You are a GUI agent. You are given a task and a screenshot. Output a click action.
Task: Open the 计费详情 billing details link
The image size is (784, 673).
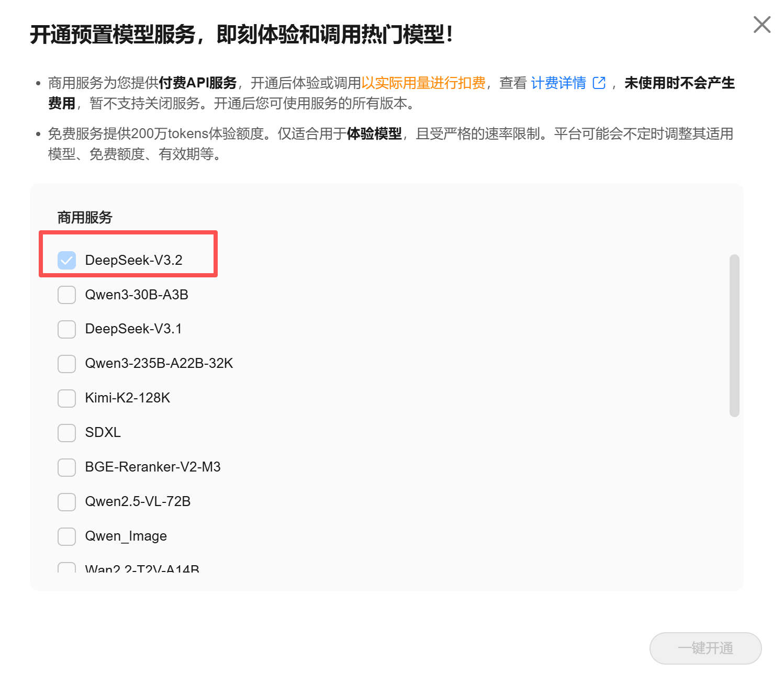coord(558,83)
